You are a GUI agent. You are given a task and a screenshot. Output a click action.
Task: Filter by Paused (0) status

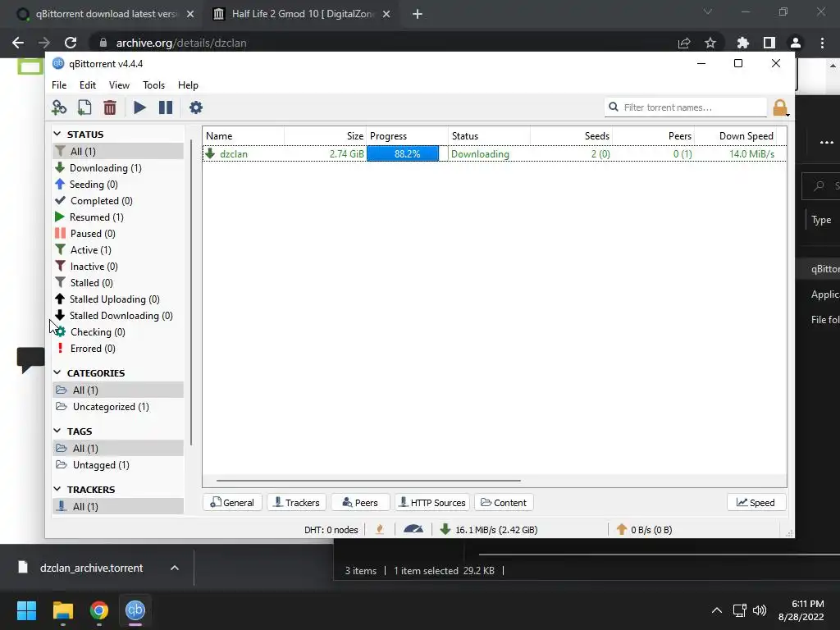click(93, 234)
